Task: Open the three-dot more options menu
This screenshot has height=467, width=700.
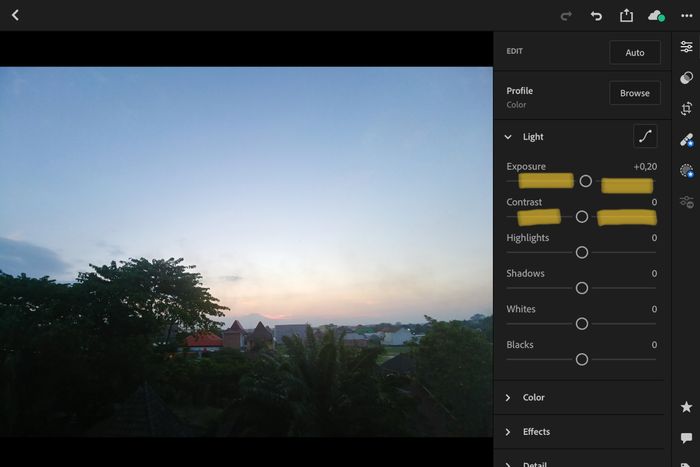Action: (687, 16)
